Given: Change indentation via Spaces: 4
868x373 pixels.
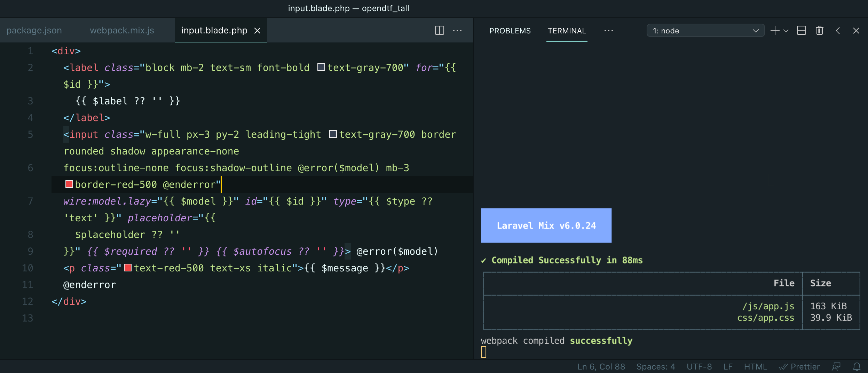Looking at the screenshot, I should pyautogui.click(x=656, y=366).
